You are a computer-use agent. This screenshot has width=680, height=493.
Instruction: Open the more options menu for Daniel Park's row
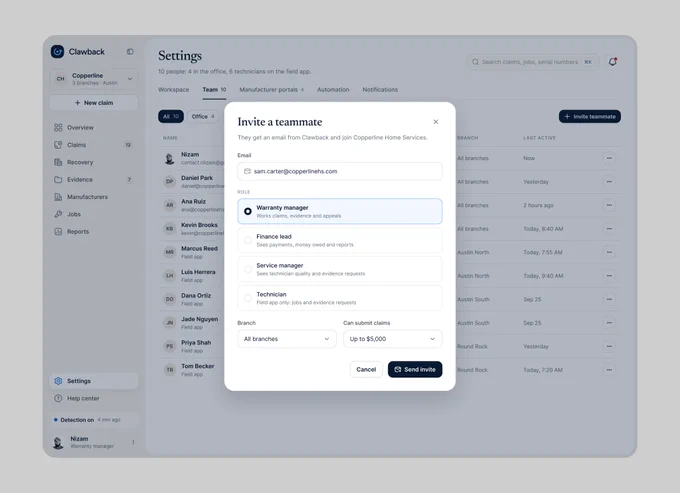coord(609,182)
